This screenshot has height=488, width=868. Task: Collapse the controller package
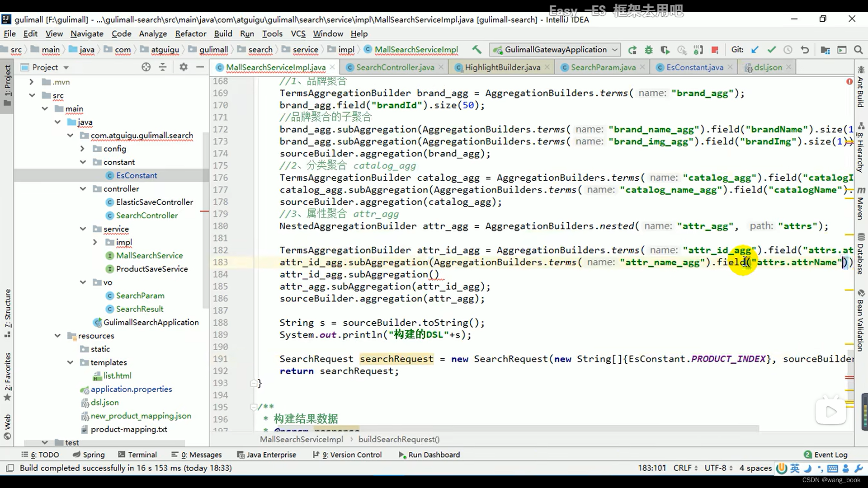[83, 189]
